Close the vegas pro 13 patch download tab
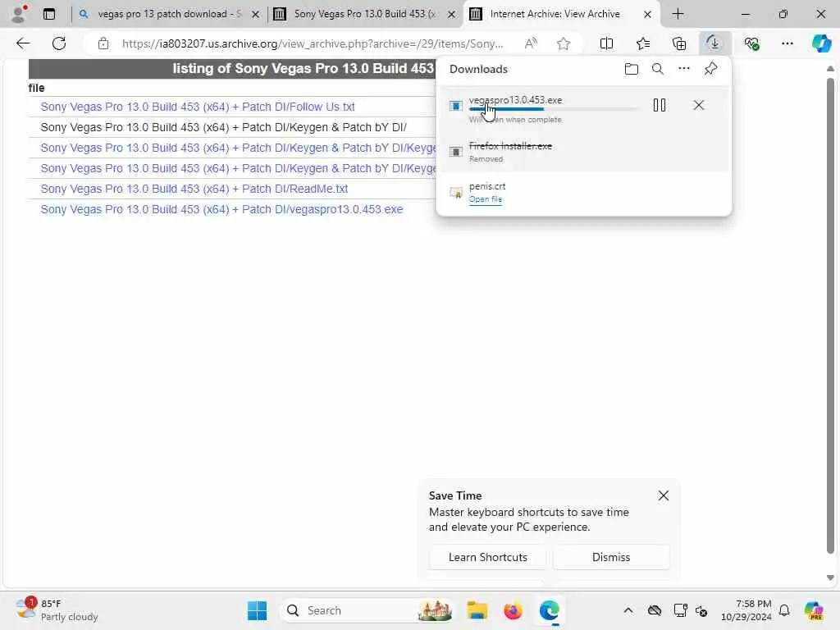This screenshot has height=630, width=840. pos(256,15)
